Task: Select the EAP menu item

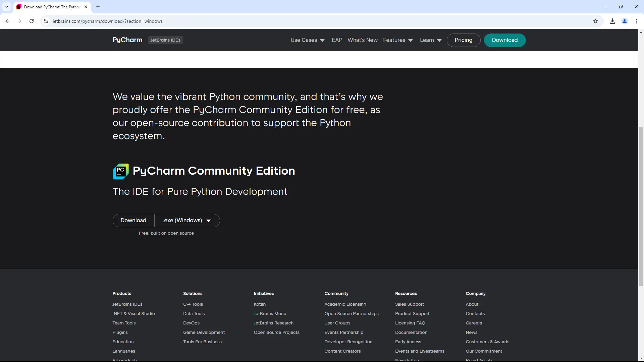Action: (x=337, y=40)
